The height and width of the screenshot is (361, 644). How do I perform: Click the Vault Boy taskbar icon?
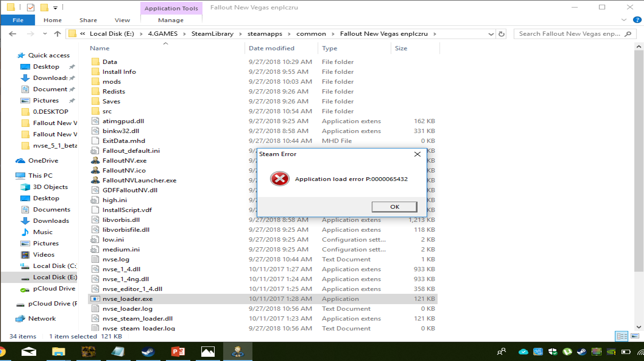(237, 352)
